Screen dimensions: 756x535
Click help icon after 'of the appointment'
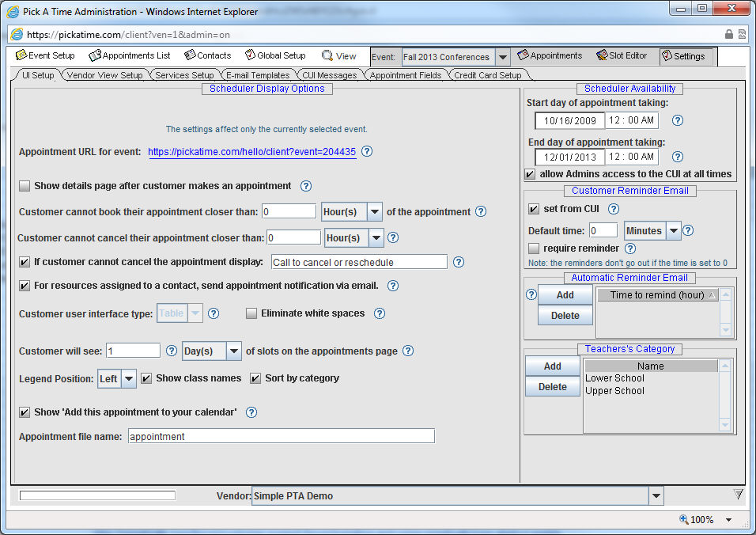click(x=481, y=211)
